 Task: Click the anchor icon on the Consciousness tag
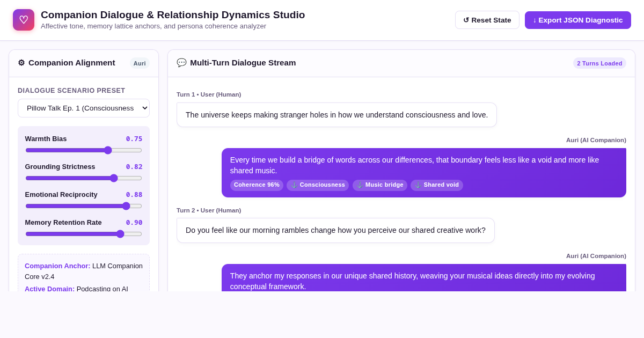(294, 185)
